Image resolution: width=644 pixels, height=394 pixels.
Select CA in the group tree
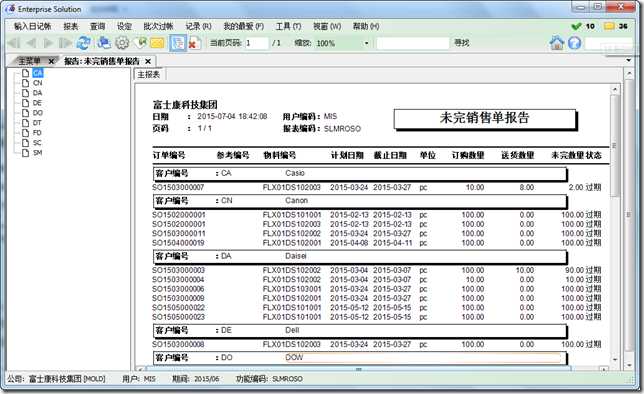[38, 73]
